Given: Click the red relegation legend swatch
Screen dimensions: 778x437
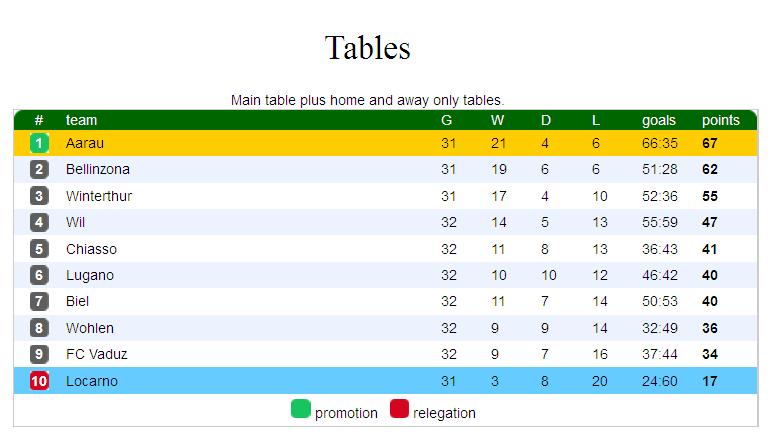Looking at the screenshot, I should 399,409.
